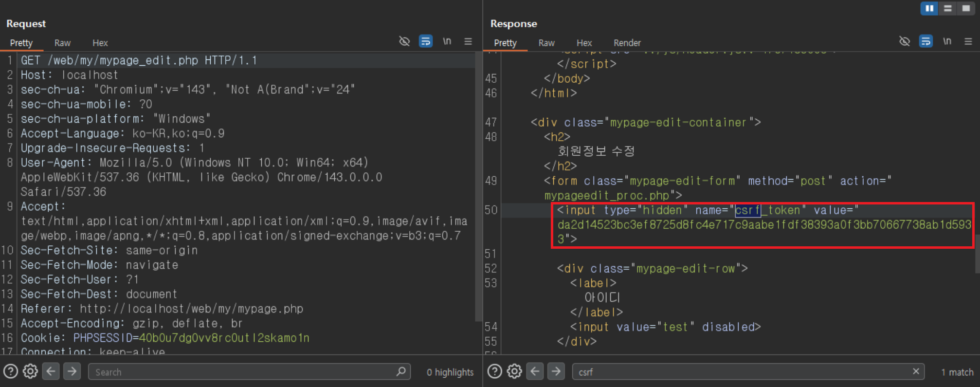This screenshot has height=387, width=980.
Task: Open Response search help icon
Action: (x=495, y=371)
